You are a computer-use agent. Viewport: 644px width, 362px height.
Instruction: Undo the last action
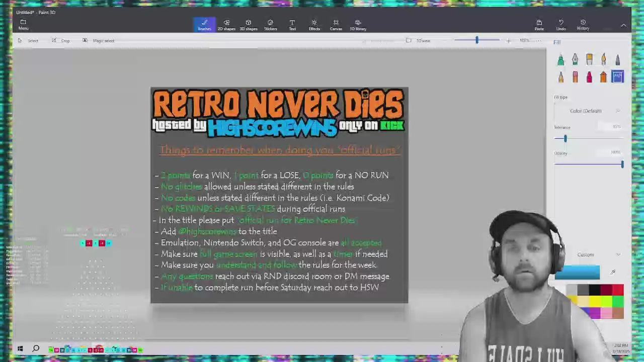pos(561,25)
